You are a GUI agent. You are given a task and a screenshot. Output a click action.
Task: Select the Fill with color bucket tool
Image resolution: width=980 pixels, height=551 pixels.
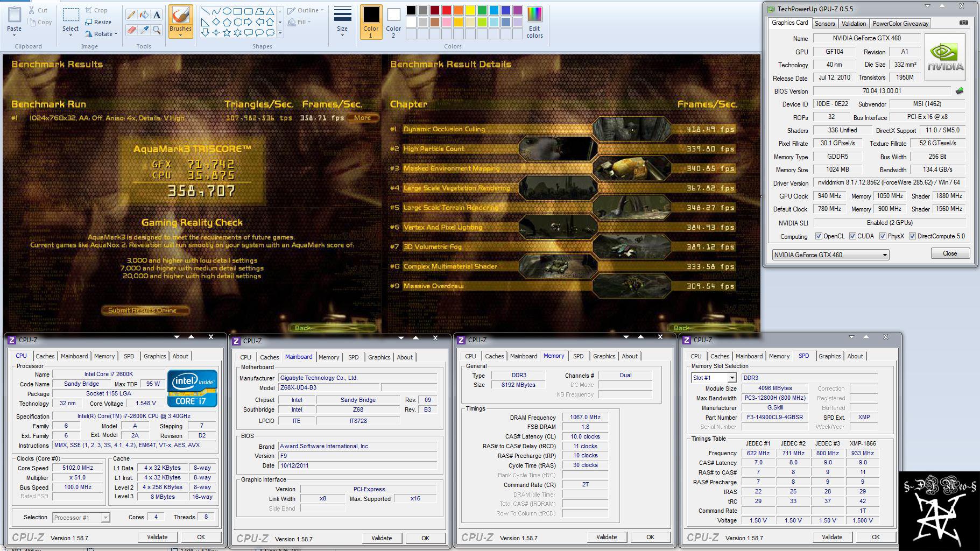coord(144,15)
